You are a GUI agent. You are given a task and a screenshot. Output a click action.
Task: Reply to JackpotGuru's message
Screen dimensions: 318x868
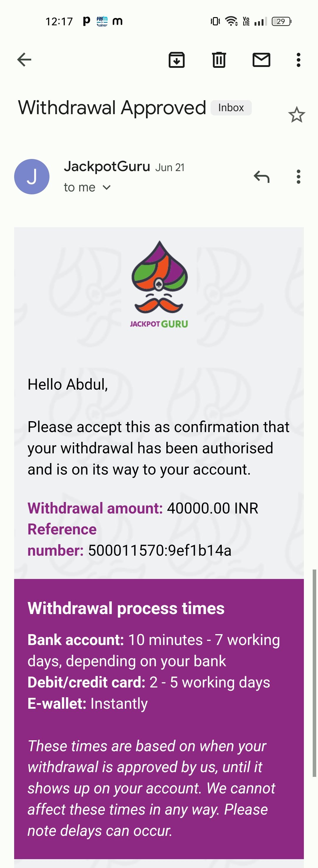(261, 177)
